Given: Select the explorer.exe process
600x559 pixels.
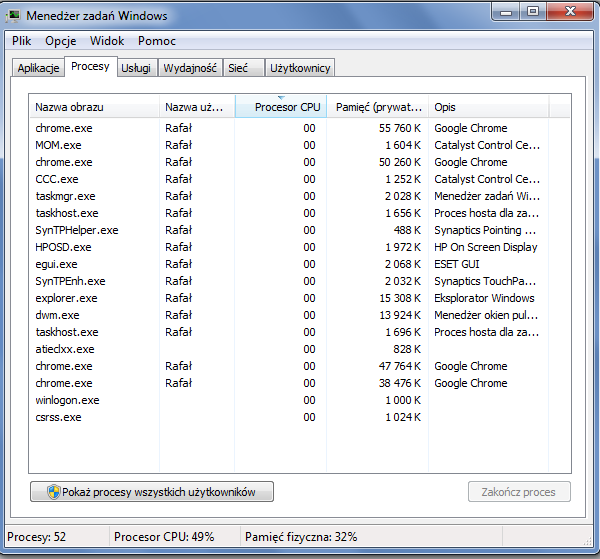Looking at the screenshot, I should (300, 298).
